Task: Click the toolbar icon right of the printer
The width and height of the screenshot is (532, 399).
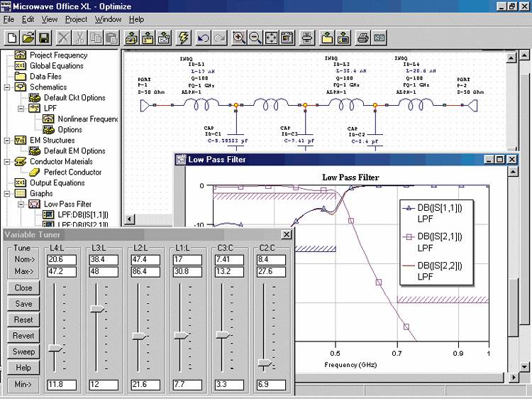Action: [x=379, y=38]
